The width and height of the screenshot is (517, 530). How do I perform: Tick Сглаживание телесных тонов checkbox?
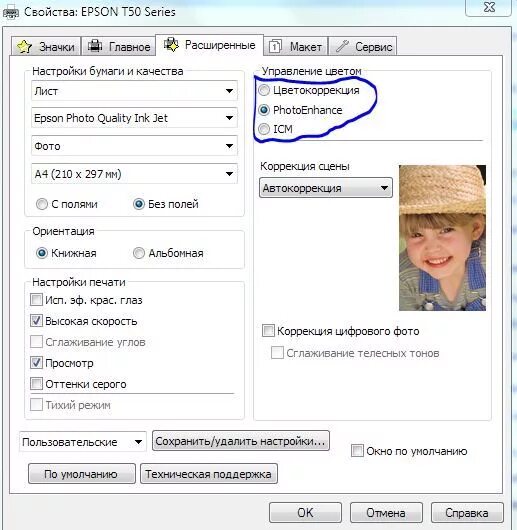pyautogui.click(x=277, y=353)
